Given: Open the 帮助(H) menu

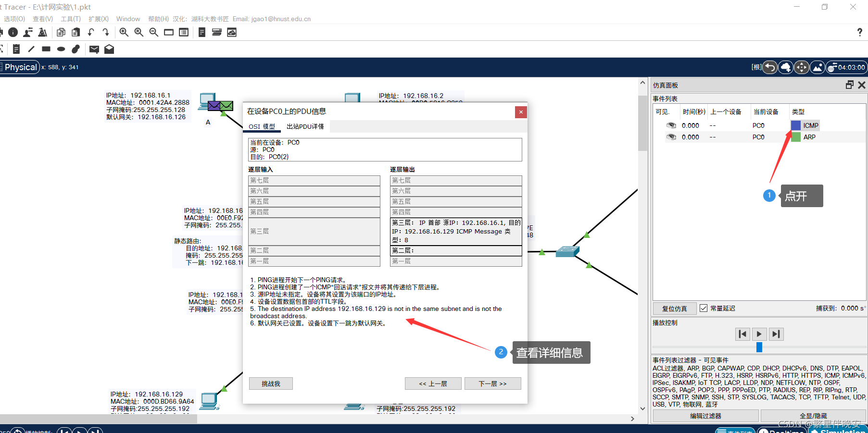Looking at the screenshot, I should pos(158,19).
